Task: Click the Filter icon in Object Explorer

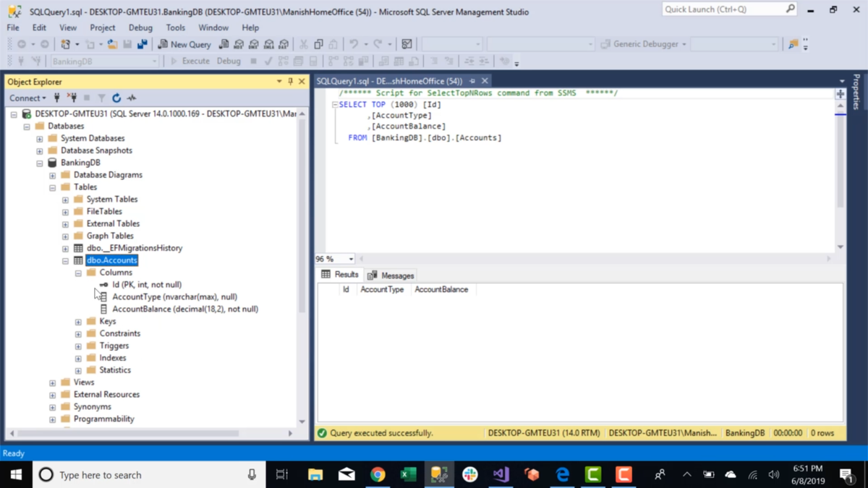Action: tap(101, 98)
